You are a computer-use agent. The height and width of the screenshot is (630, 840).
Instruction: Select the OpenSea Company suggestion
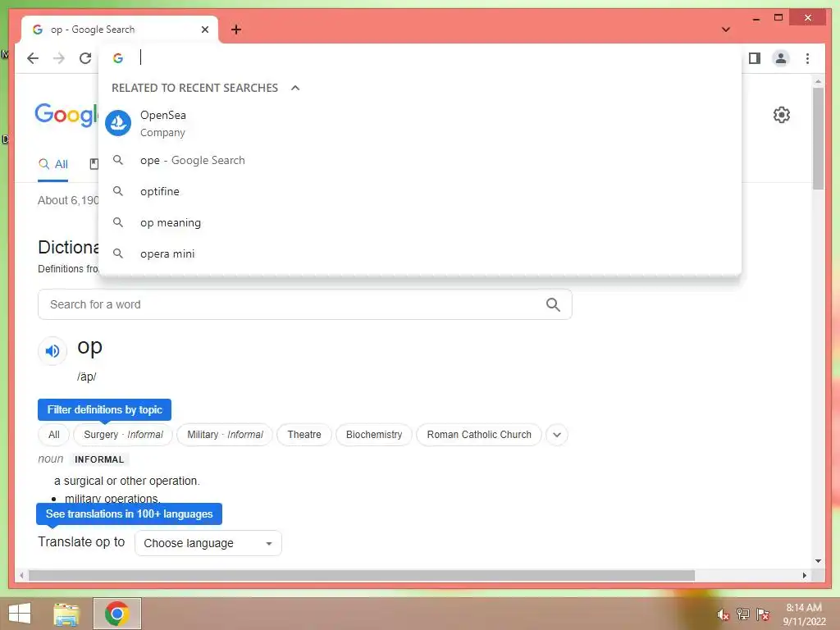(x=421, y=123)
